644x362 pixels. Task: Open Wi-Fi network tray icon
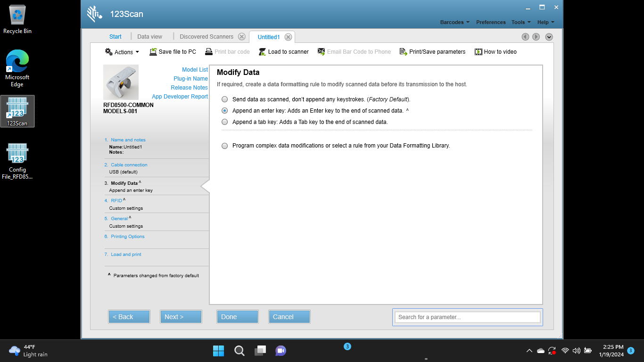565,351
